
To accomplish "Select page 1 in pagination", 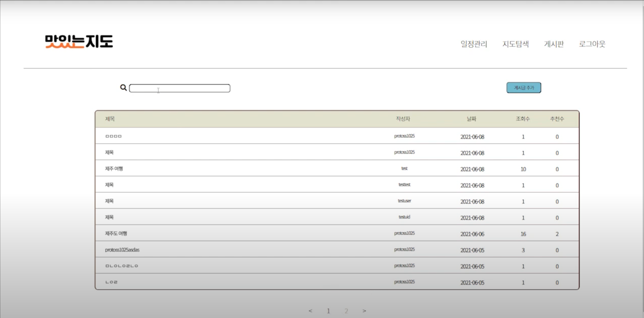I will pos(328,311).
